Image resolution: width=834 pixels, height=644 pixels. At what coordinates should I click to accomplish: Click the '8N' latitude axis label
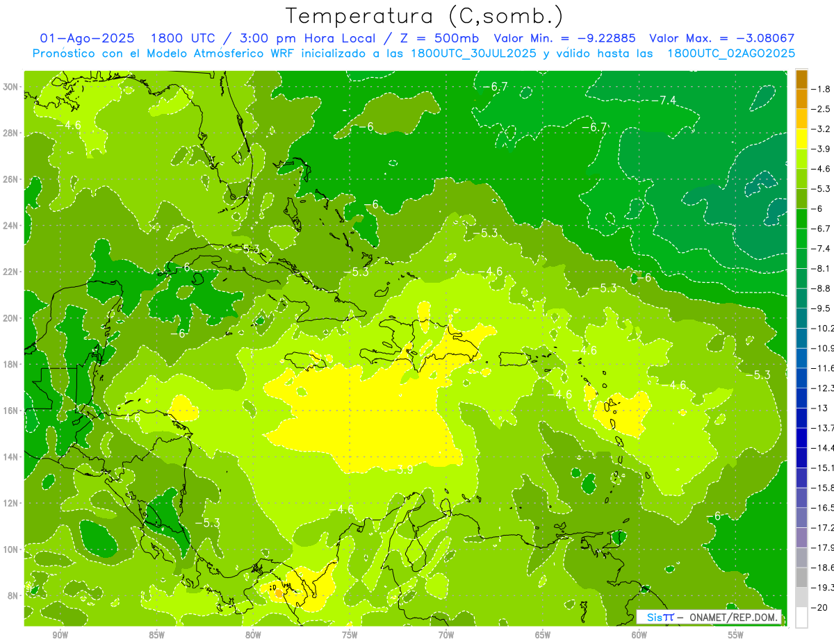(14, 595)
